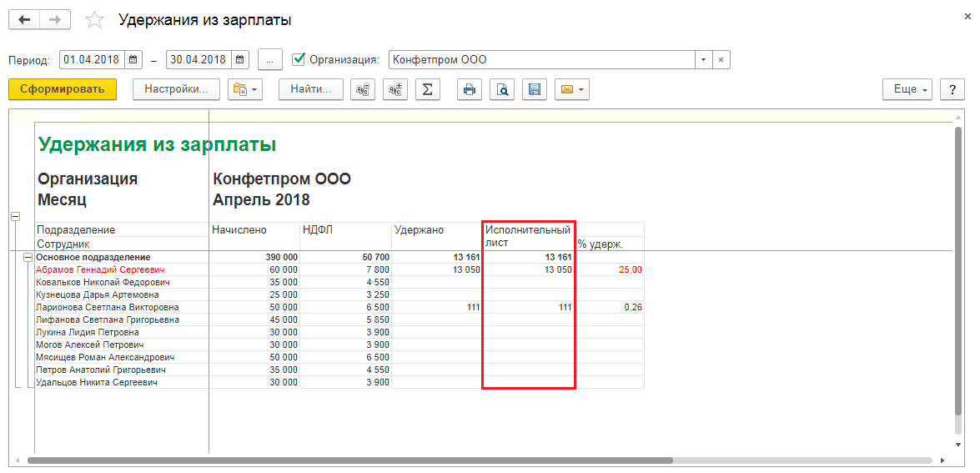Click the Найти... button

(x=311, y=89)
